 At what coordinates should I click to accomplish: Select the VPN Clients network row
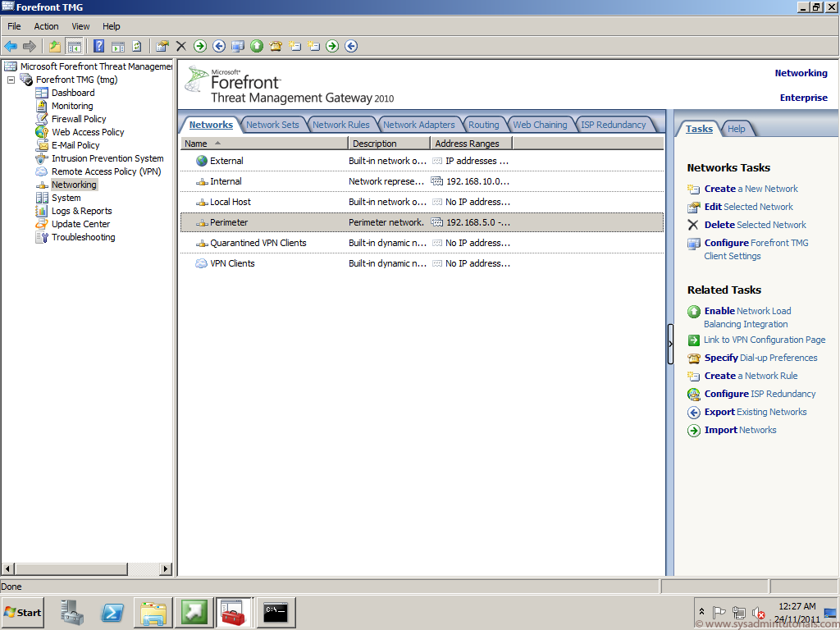[x=422, y=263]
